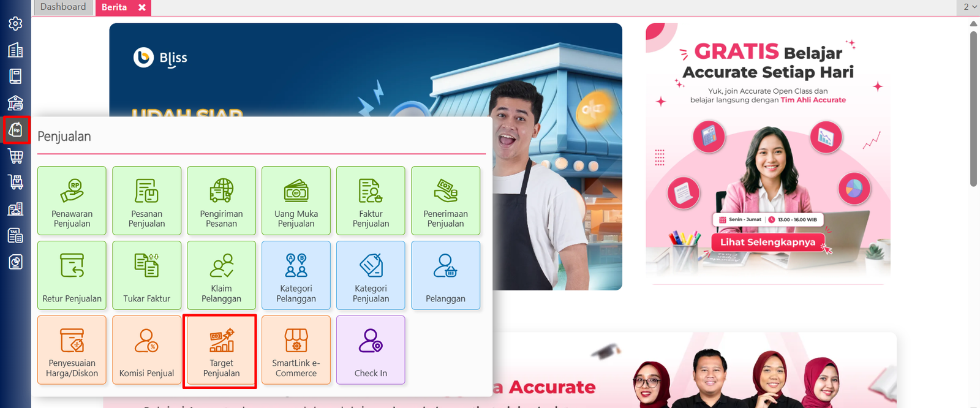Open the Pelanggan customer tile

click(x=445, y=276)
